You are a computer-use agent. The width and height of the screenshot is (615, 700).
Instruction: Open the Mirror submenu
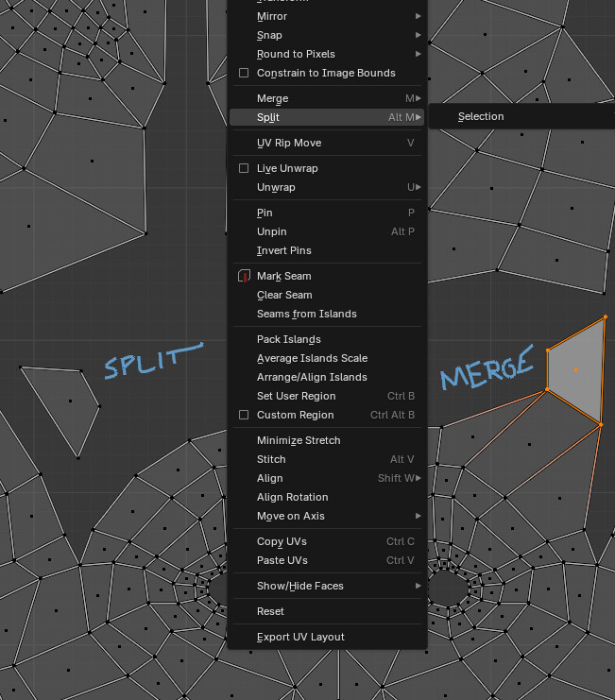pos(327,16)
